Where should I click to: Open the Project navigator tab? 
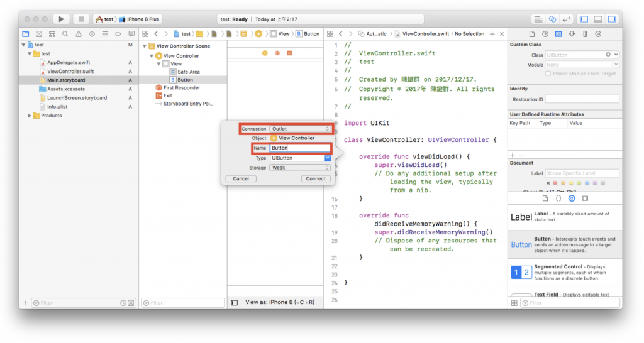click(x=26, y=34)
